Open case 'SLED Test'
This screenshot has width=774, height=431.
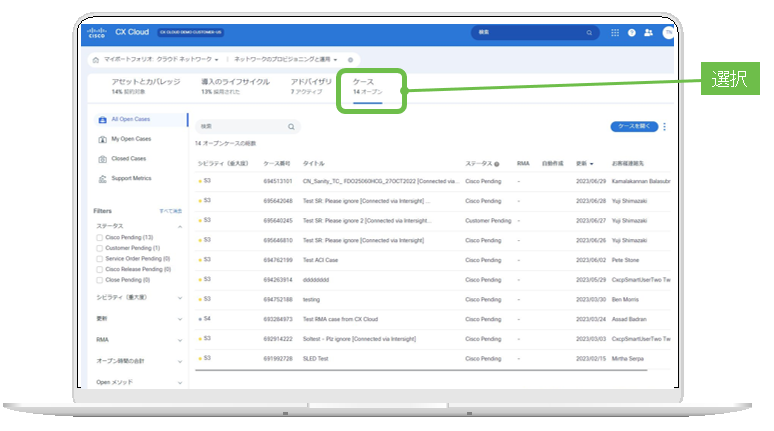315,359
